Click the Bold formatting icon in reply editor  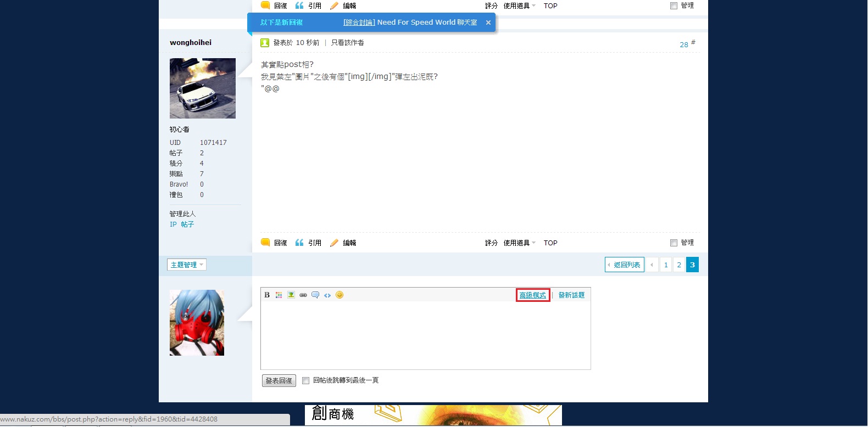click(267, 295)
